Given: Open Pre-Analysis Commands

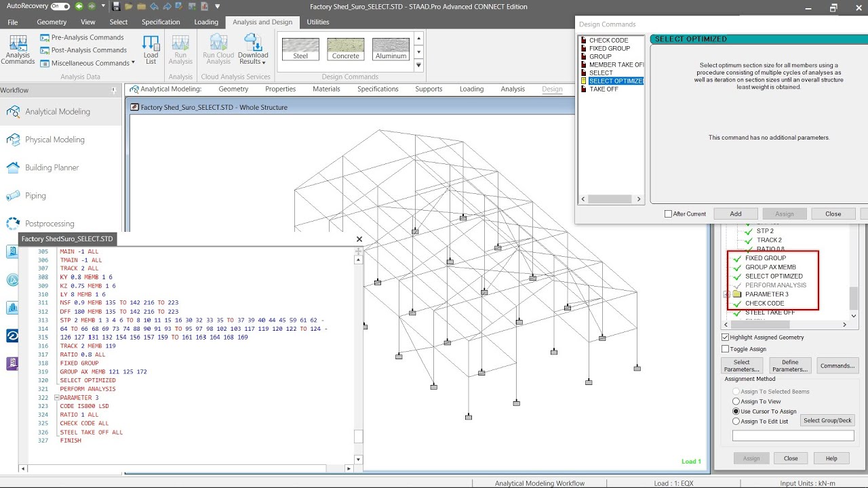Looking at the screenshot, I should click(x=81, y=37).
